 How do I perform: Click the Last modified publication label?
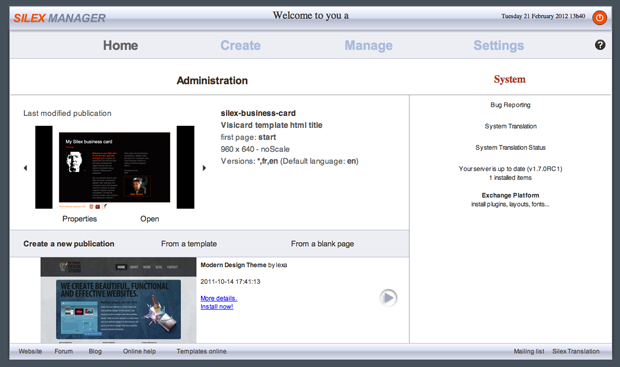(67, 114)
